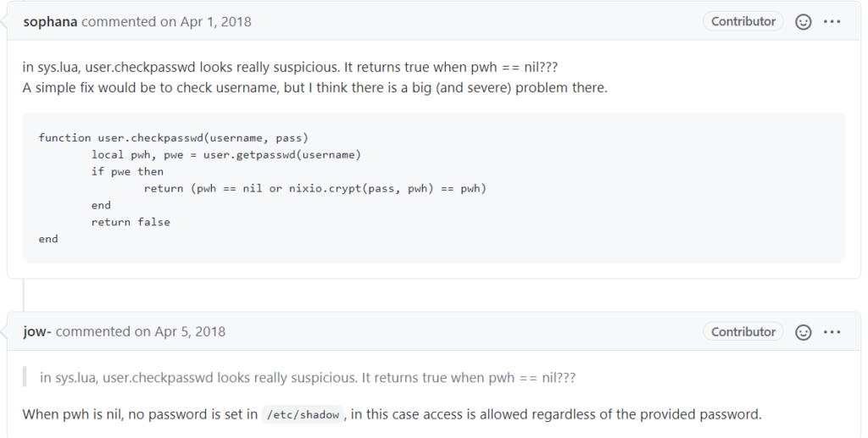
Task: Click the function user.checkpasswd code line
Action: (173, 138)
